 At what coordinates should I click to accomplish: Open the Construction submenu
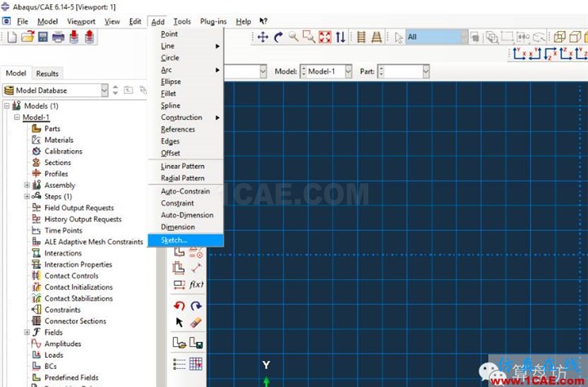185,118
